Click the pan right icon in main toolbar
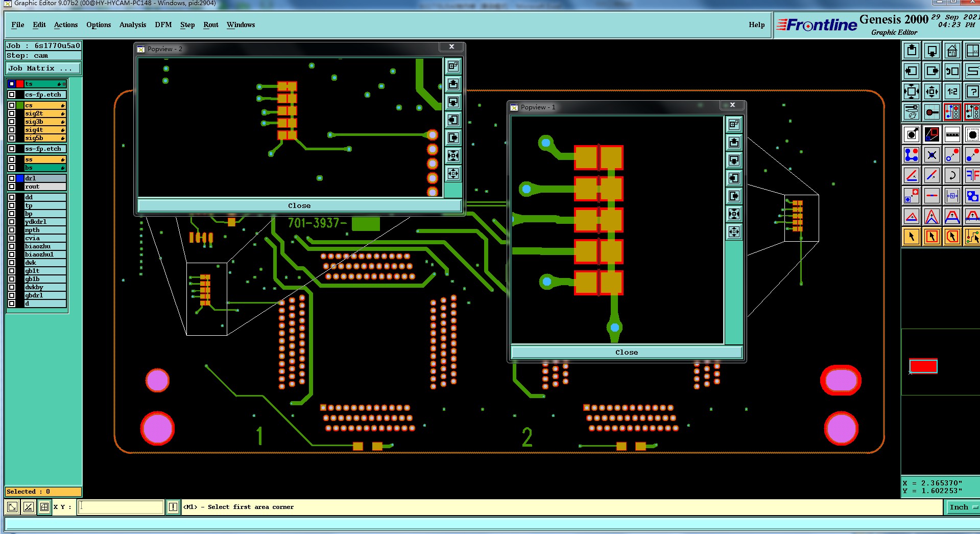Screen dimensions: 980x534 (x=932, y=71)
